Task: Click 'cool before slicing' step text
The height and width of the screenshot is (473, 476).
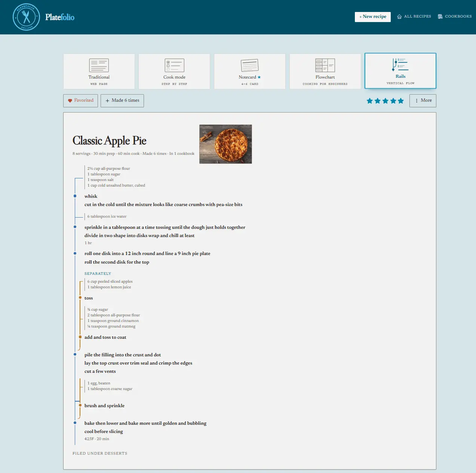Action: coord(104,431)
